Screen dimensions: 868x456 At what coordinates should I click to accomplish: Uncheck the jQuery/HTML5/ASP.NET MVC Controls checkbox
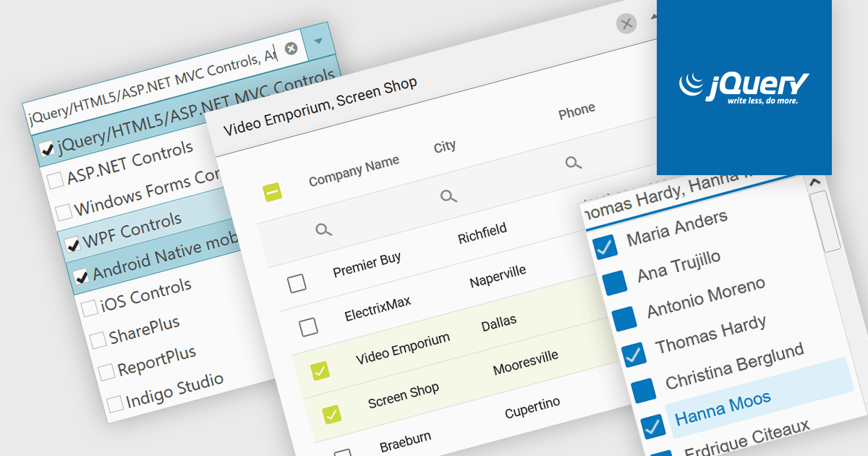pyautogui.click(x=48, y=149)
